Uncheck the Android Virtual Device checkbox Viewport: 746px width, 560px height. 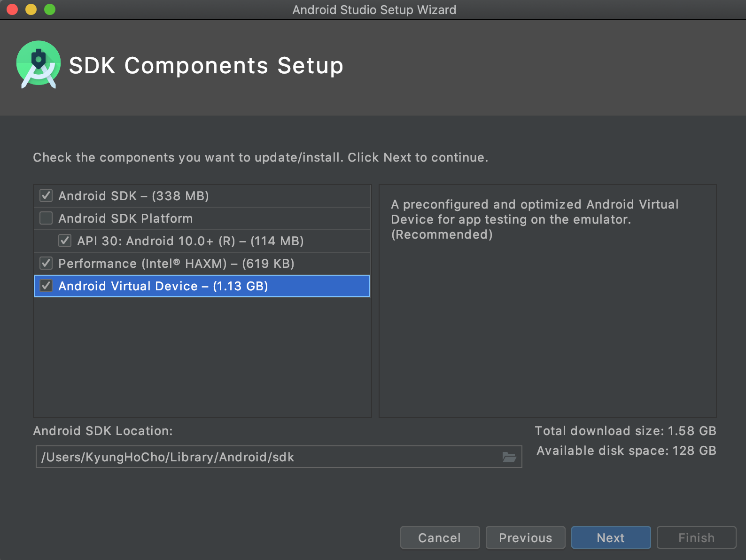tap(46, 286)
